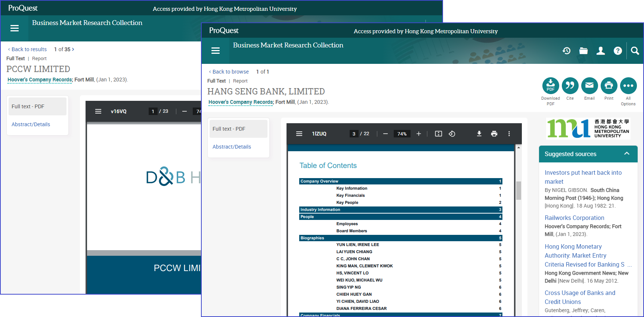
Task: Click the round Print icon
Action: point(609,86)
